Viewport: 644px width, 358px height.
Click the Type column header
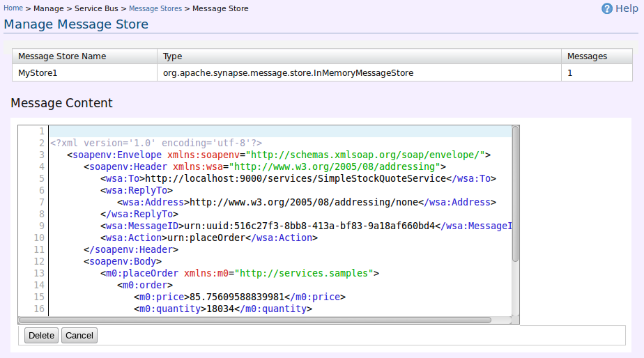click(x=172, y=56)
